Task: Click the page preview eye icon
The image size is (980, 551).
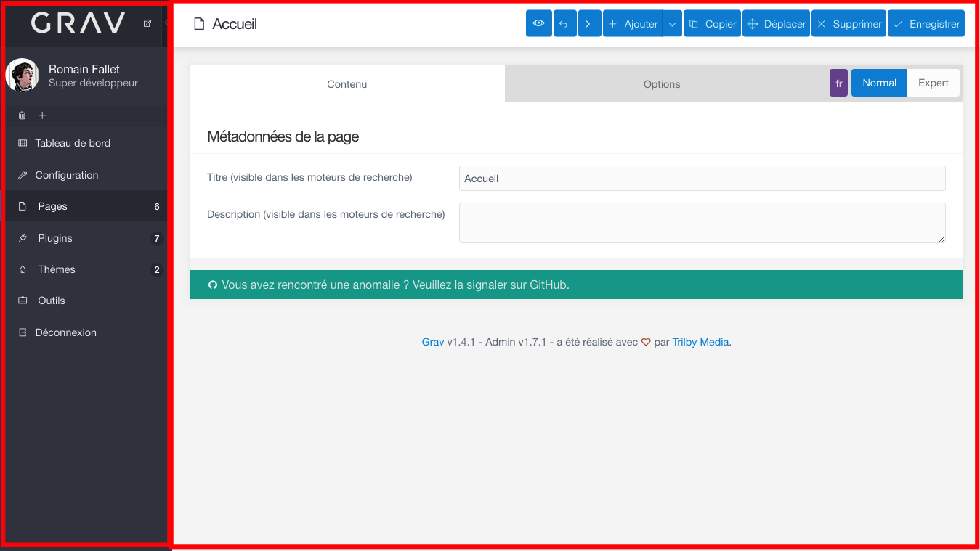Action: [x=538, y=23]
